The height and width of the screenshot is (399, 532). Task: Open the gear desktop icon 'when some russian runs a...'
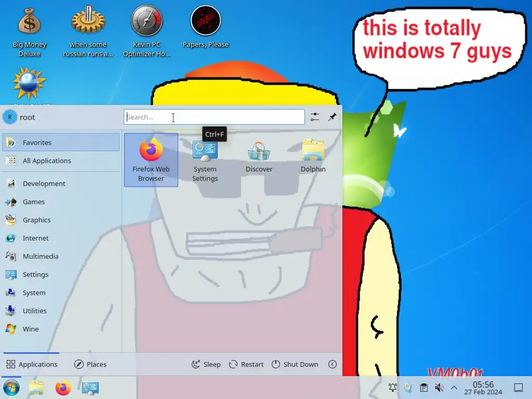click(x=88, y=31)
